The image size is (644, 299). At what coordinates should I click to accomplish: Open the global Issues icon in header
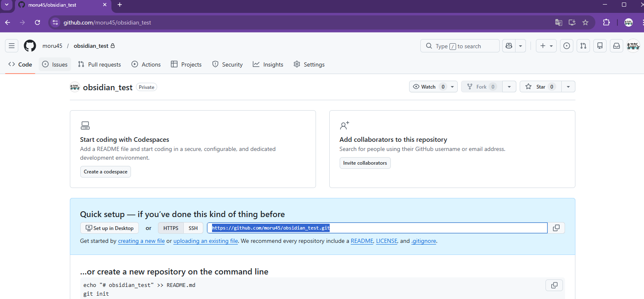click(x=566, y=46)
